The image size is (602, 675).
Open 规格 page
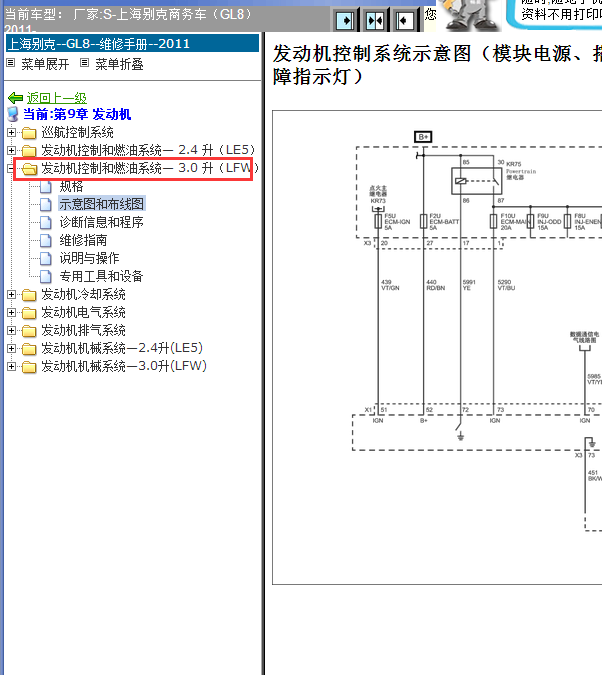71,186
